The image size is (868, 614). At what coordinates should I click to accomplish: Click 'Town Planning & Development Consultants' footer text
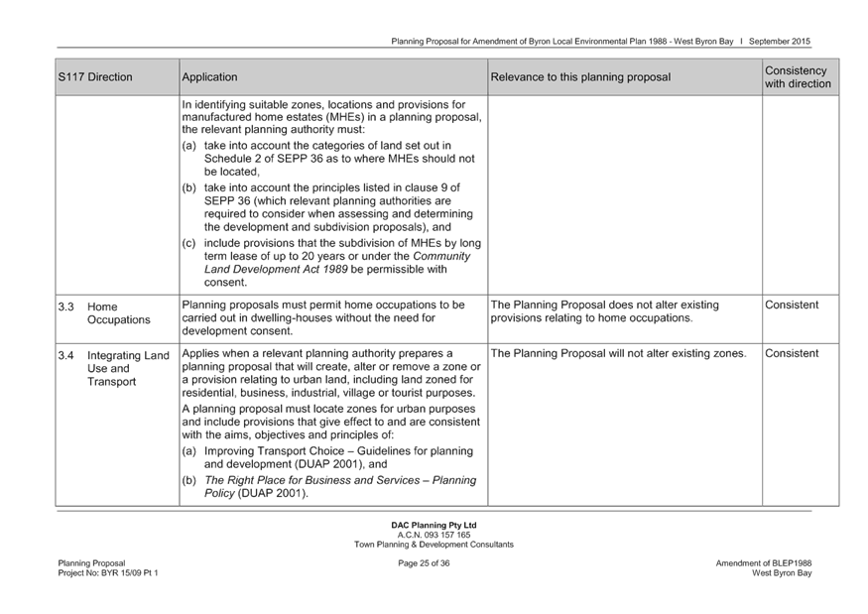(x=434, y=545)
